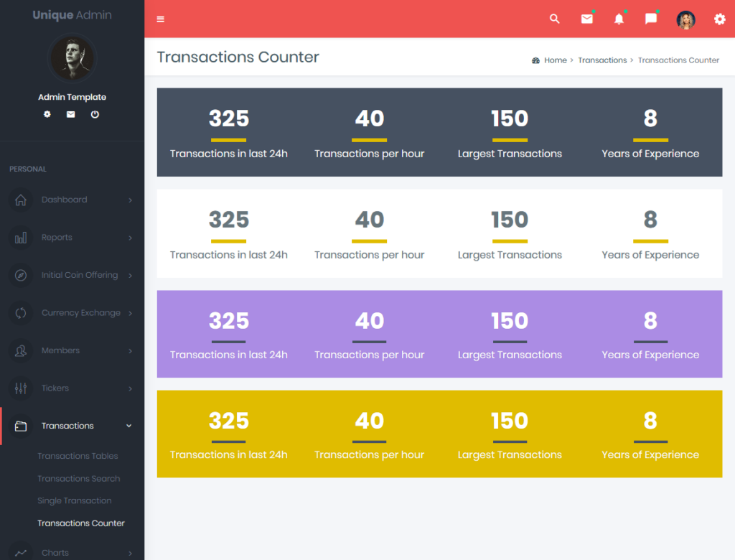Open settings gear in top bar
The height and width of the screenshot is (560, 735).
(719, 19)
